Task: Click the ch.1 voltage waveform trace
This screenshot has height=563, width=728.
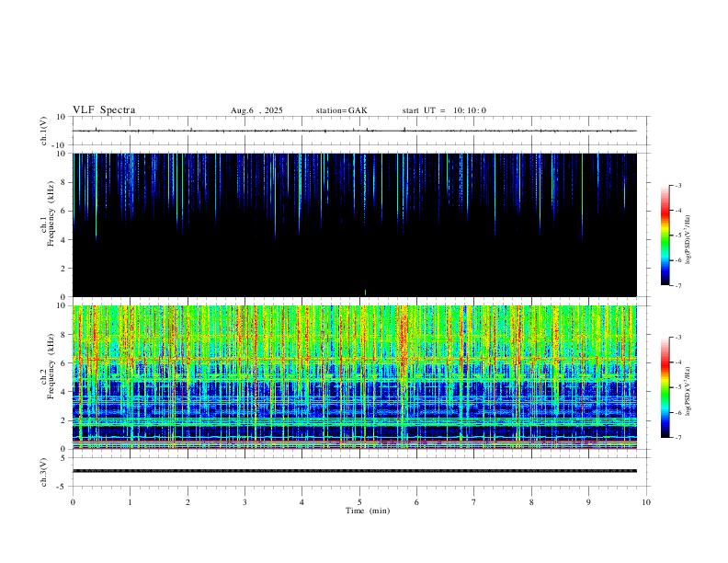Action: click(x=355, y=131)
